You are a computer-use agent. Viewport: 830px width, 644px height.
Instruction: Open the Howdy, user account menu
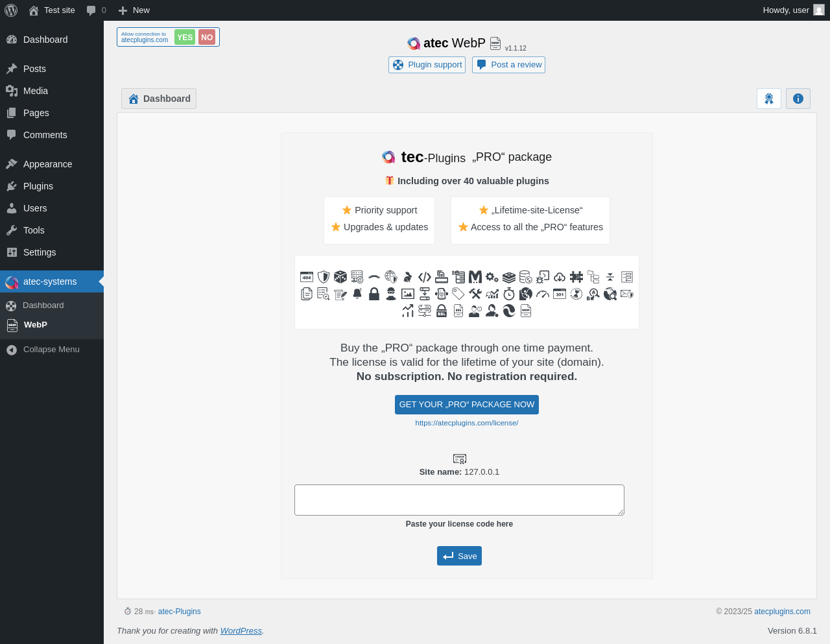tap(794, 10)
